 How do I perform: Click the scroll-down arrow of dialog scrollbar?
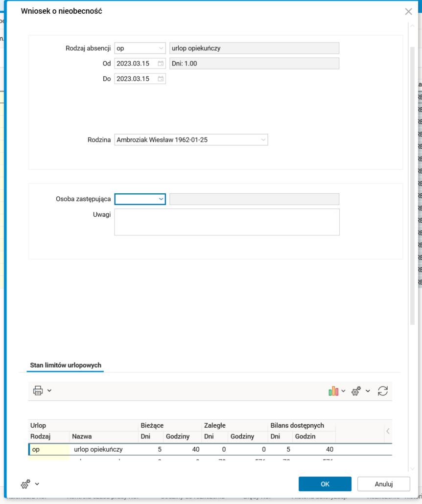pos(412,469)
